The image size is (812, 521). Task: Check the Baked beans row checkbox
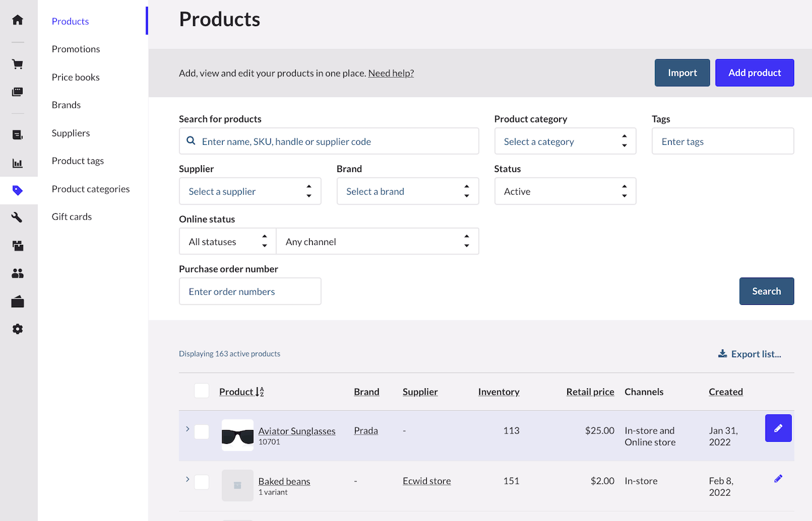pyautogui.click(x=201, y=482)
